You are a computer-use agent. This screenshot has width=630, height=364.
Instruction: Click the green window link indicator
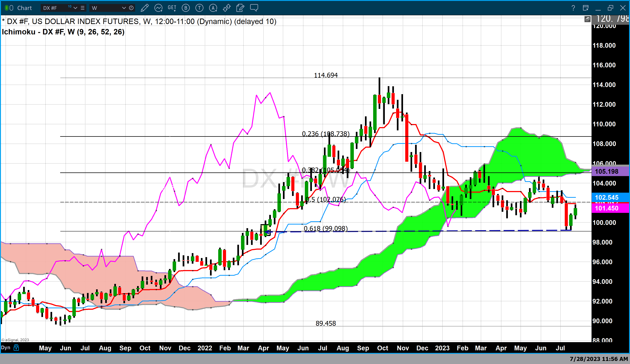coord(7,8)
